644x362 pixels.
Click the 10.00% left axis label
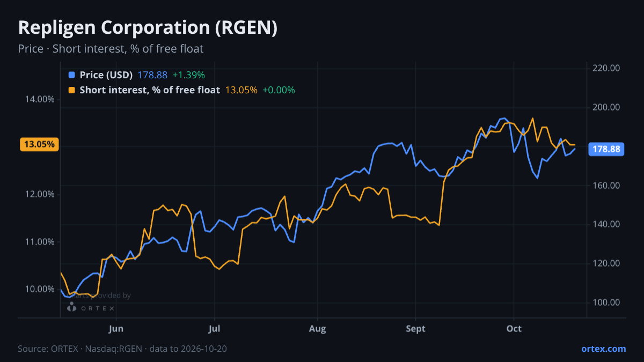click(x=41, y=289)
